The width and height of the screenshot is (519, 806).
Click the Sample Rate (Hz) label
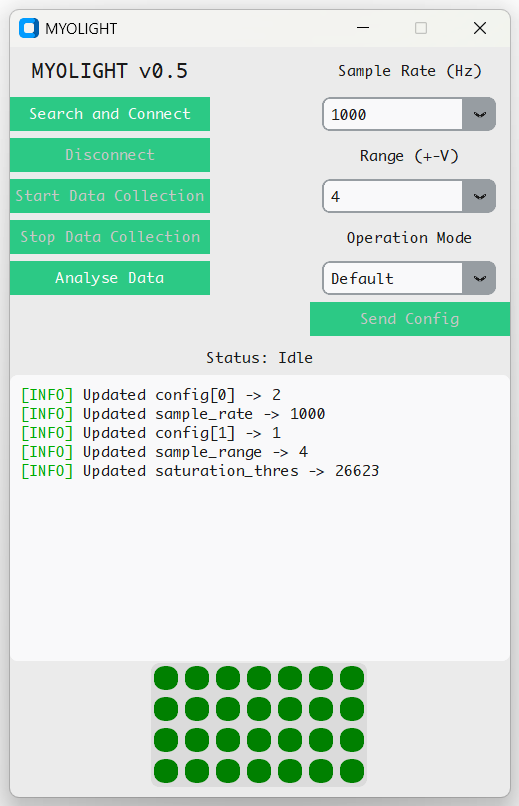pos(410,71)
